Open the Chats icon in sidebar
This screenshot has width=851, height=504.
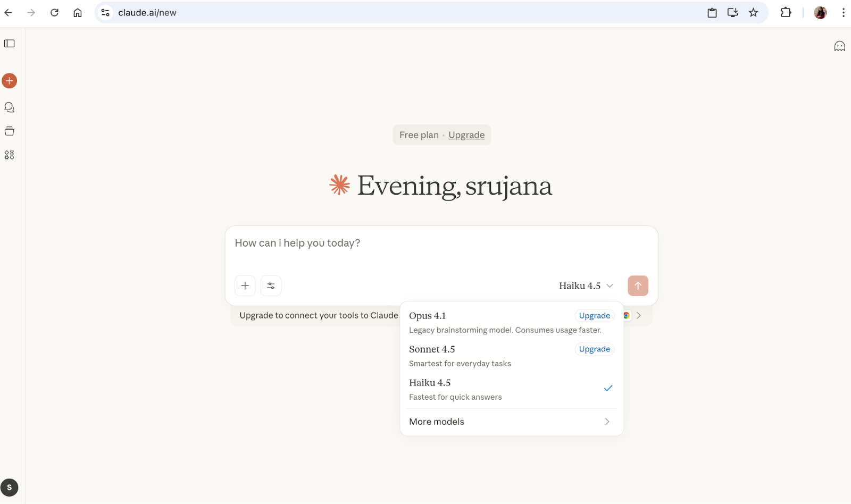click(10, 107)
